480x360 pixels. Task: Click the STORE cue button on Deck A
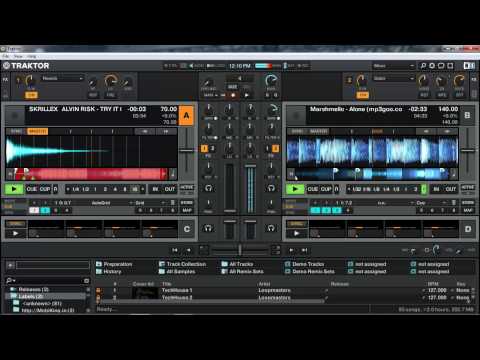pos(187,203)
